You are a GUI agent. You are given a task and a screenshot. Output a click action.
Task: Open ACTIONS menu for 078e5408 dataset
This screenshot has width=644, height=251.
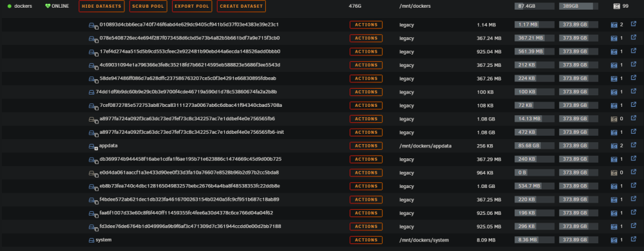(366, 38)
